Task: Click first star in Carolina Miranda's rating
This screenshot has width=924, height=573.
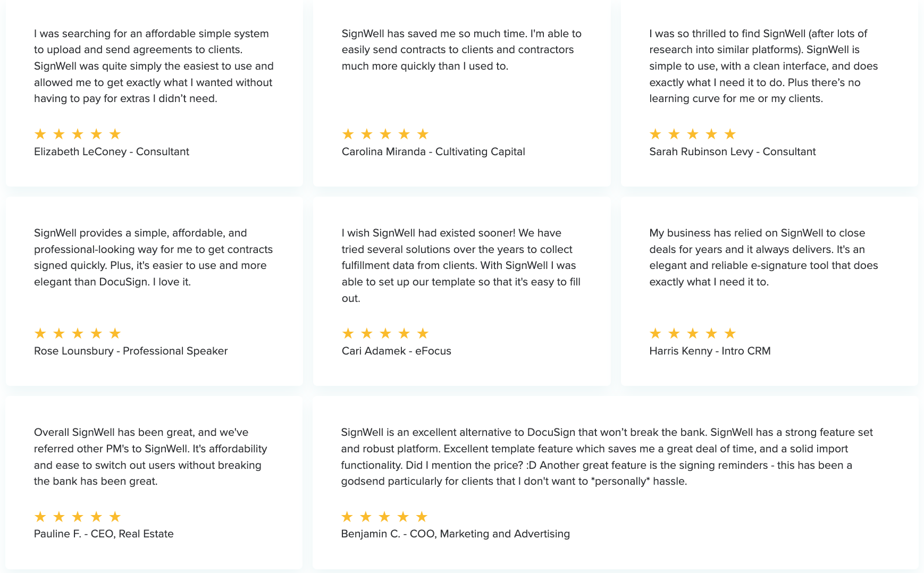Action: click(x=348, y=134)
